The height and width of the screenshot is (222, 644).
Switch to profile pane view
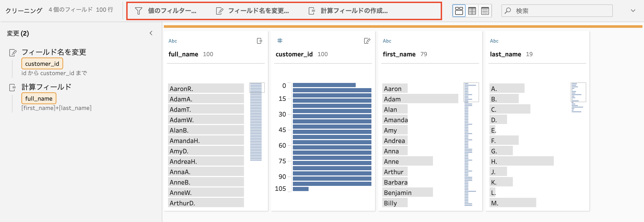459,11
